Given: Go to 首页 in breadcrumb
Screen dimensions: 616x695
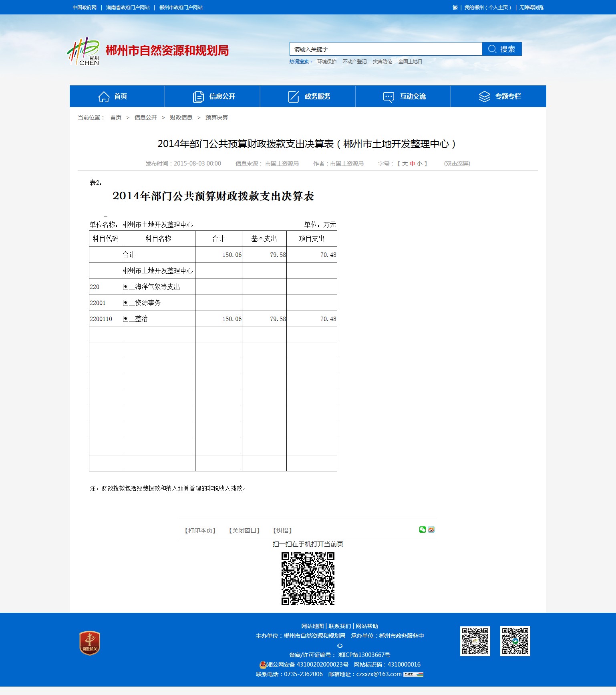Looking at the screenshot, I should pyautogui.click(x=116, y=117).
